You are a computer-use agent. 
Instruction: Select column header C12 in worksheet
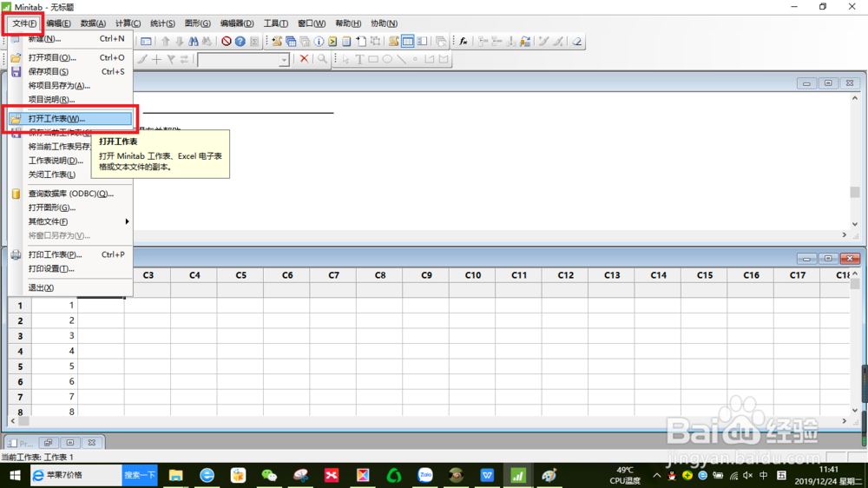[x=565, y=275]
